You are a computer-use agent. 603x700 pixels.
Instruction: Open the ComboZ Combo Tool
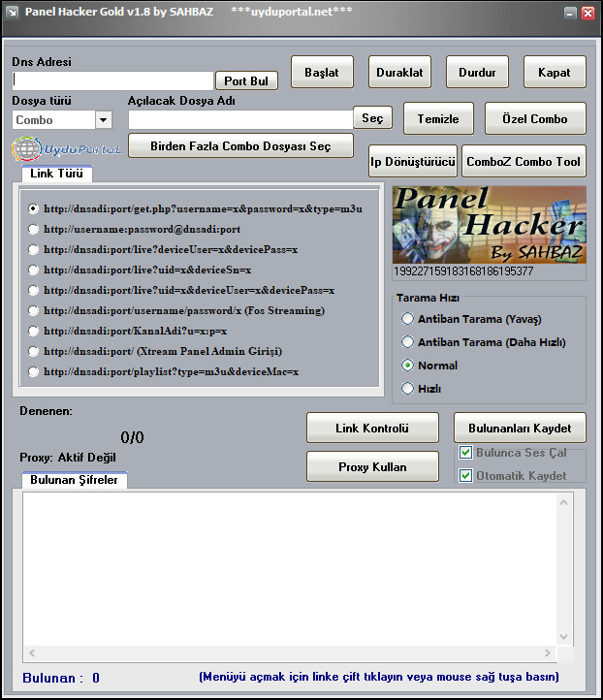(524, 161)
